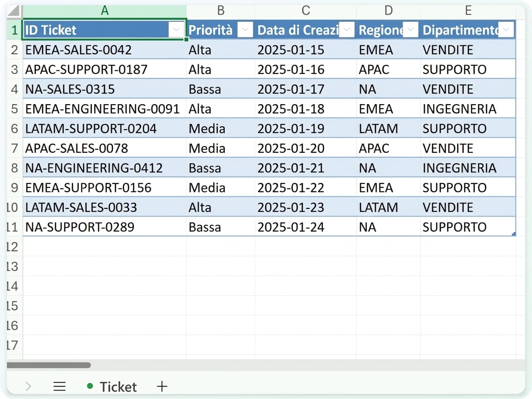Click the date 2025-01-15 cell
Viewport: 532px width, 399px height.
305,50
